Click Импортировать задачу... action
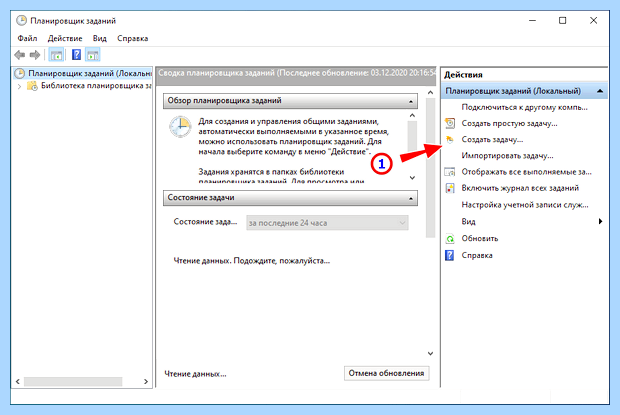 pyautogui.click(x=507, y=156)
